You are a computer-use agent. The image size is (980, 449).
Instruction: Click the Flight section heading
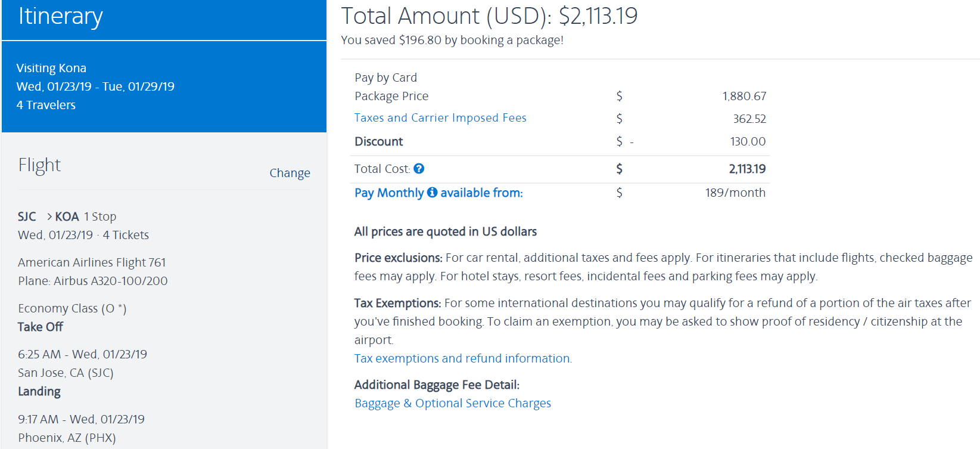39,165
